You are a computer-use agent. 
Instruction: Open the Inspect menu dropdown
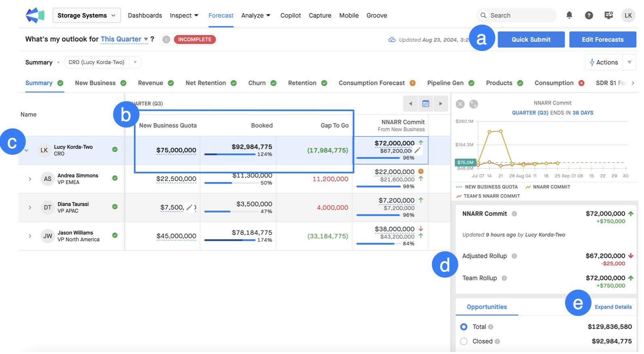click(184, 15)
